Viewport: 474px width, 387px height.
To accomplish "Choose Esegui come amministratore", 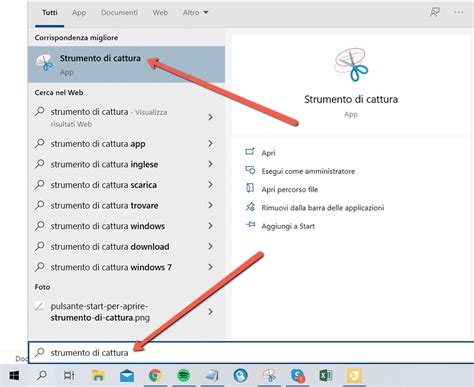I will pos(308,171).
